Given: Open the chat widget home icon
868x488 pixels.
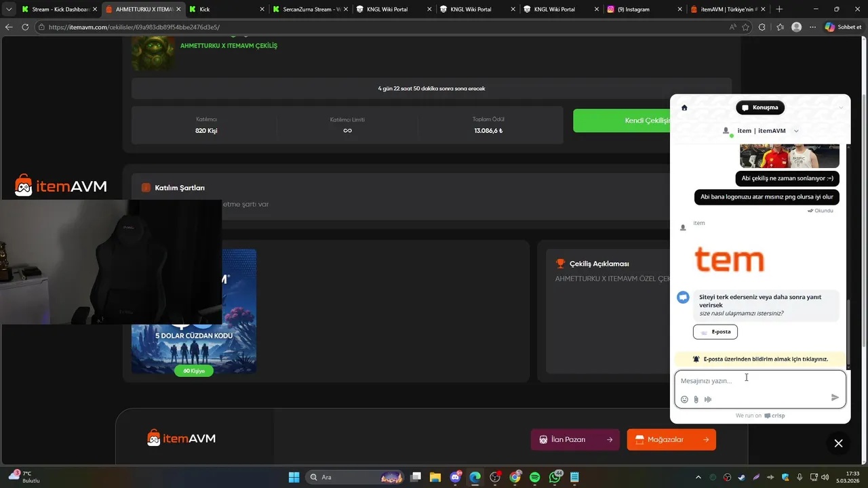Looking at the screenshot, I should click(684, 108).
